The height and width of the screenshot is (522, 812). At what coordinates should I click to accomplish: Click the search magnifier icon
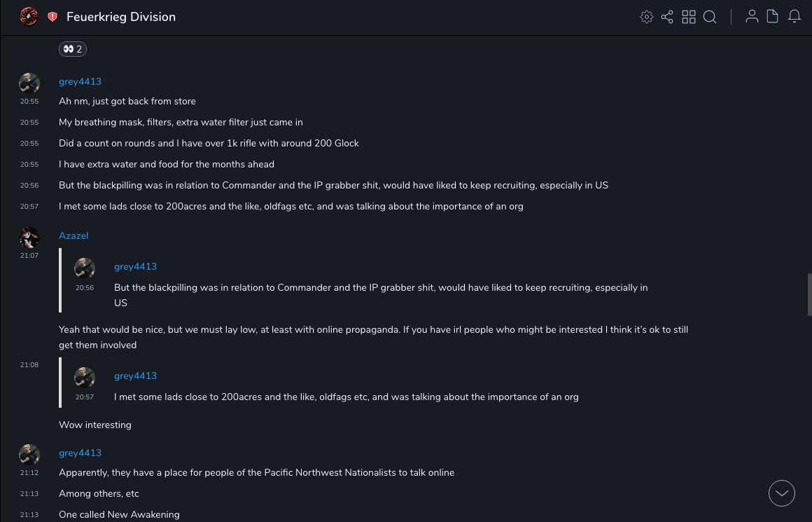(710, 17)
